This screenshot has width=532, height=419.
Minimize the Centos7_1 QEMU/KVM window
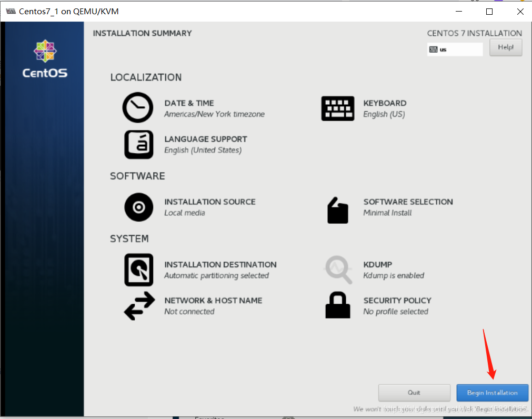click(x=459, y=12)
